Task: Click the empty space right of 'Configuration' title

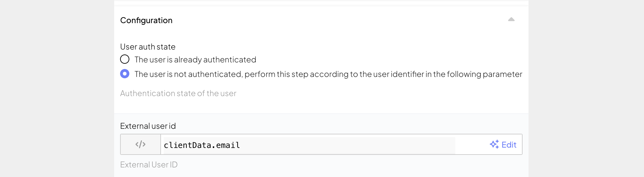Action: click(x=330, y=20)
